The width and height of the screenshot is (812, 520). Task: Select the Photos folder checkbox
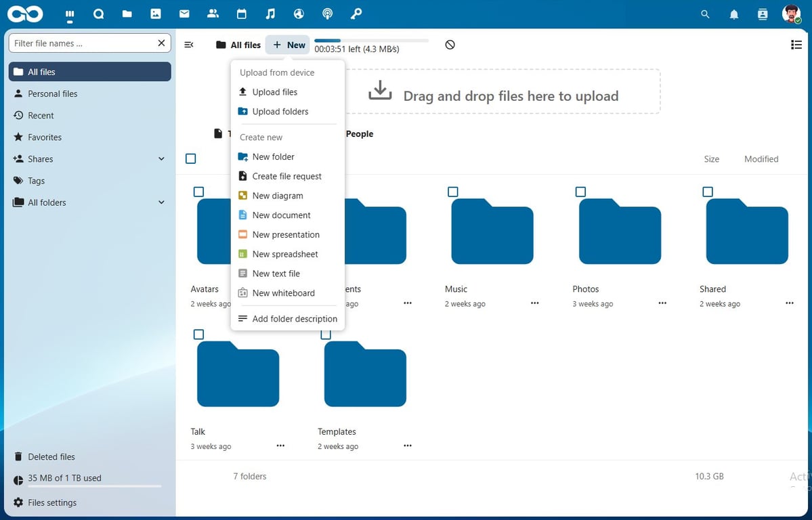[580, 192]
